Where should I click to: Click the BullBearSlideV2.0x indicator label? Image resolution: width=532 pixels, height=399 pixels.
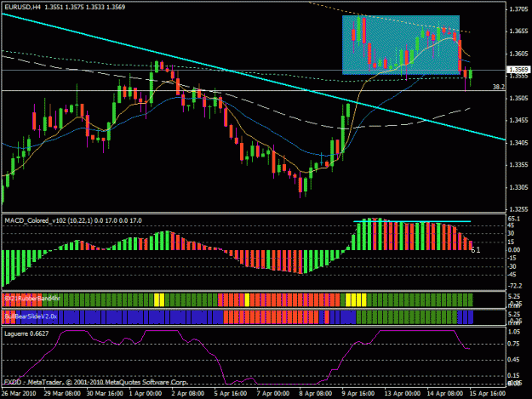pyautogui.click(x=31, y=316)
